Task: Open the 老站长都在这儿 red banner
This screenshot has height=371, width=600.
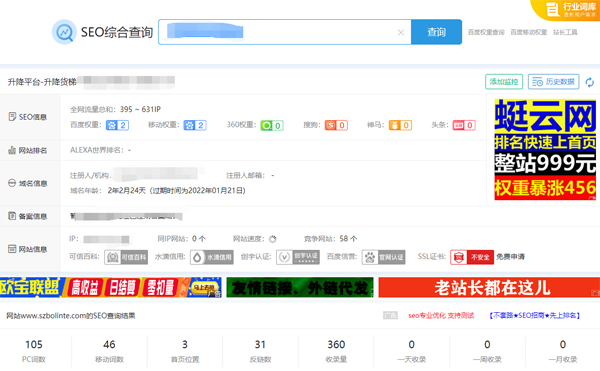Action: 489,287
